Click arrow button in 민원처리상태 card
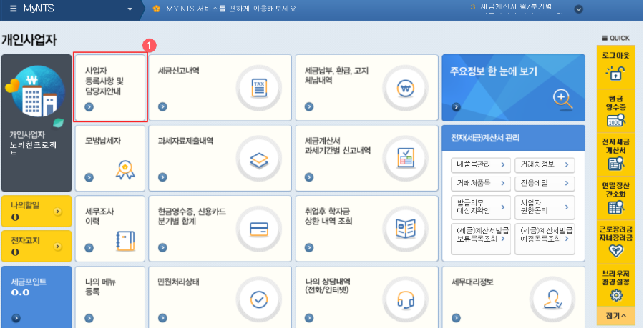Image resolution: width=644 pixels, height=328 pixels. (162, 318)
